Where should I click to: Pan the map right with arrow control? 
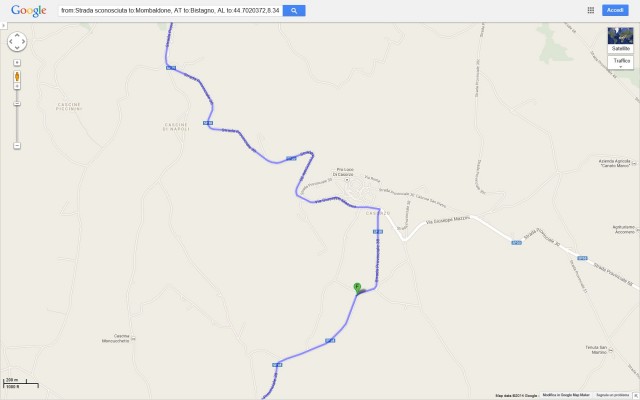click(x=23, y=42)
